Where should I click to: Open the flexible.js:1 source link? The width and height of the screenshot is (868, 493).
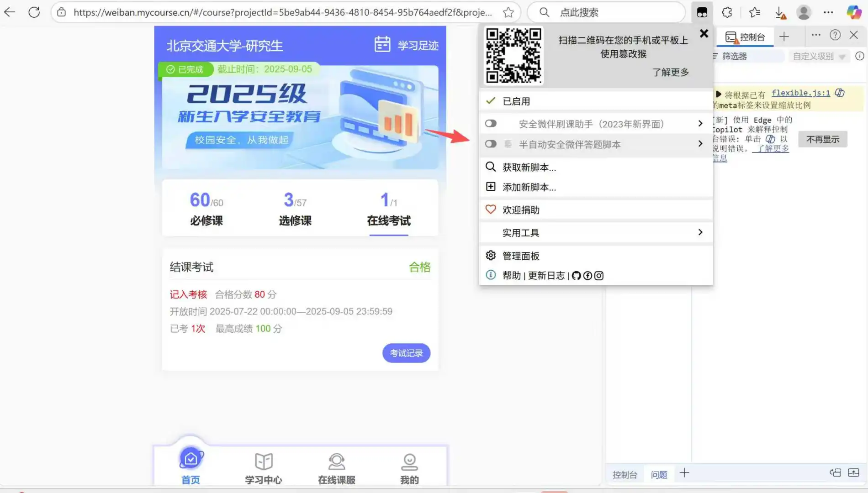tap(800, 93)
